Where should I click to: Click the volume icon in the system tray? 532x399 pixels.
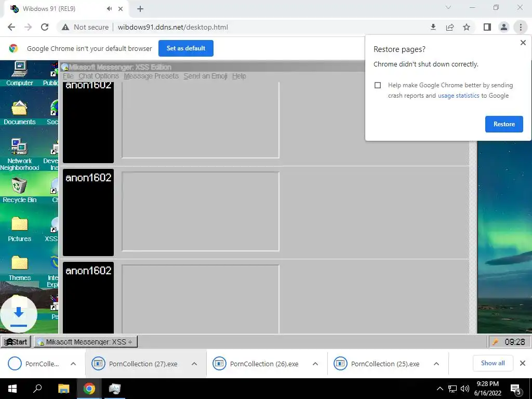(465, 389)
